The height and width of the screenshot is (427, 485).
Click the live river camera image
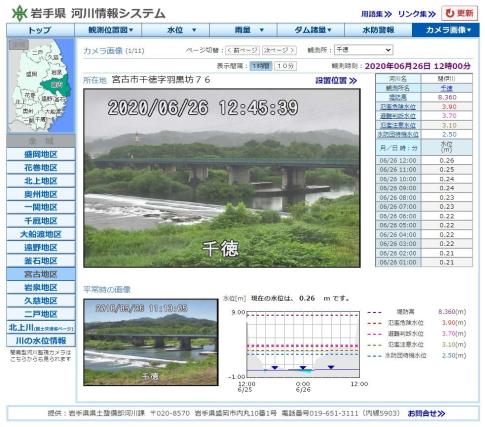222,178
